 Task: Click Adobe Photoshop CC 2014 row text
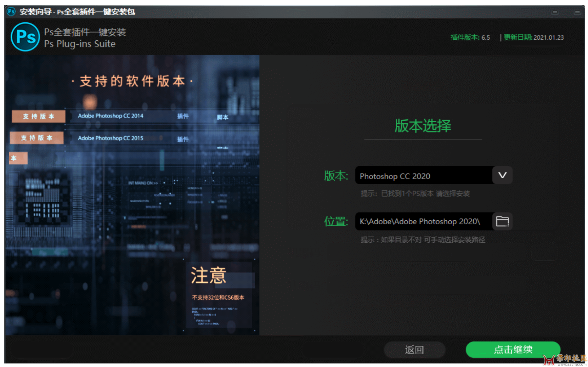tap(111, 116)
